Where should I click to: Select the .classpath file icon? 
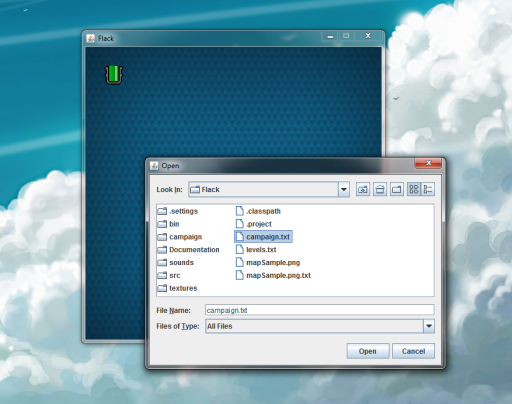click(x=239, y=211)
